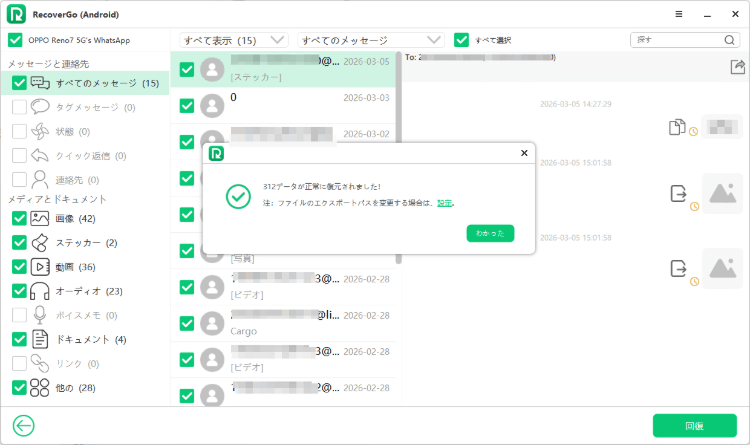Click the sticker icon in sidebar
This screenshot has width=750, height=445.
pos(40,243)
